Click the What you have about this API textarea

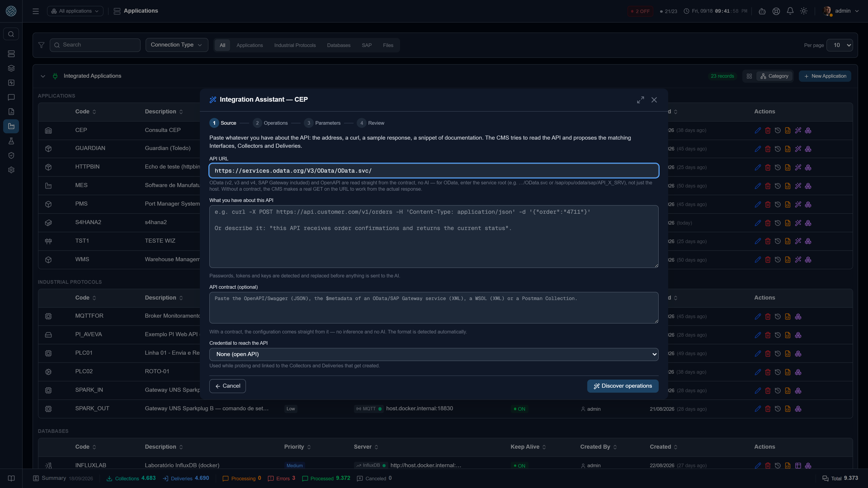point(434,236)
